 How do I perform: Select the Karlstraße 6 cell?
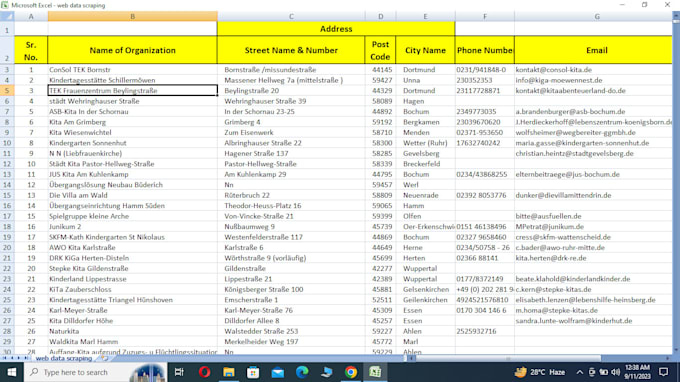[291, 248]
